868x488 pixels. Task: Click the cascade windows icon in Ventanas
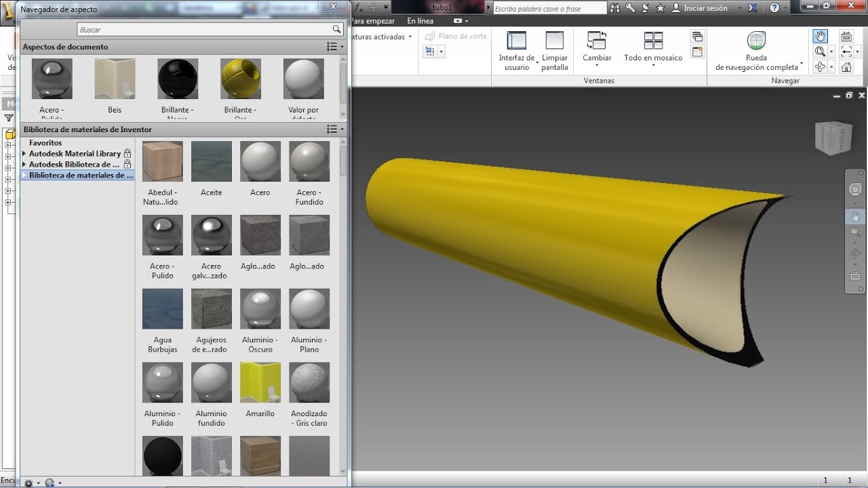(697, 37)
